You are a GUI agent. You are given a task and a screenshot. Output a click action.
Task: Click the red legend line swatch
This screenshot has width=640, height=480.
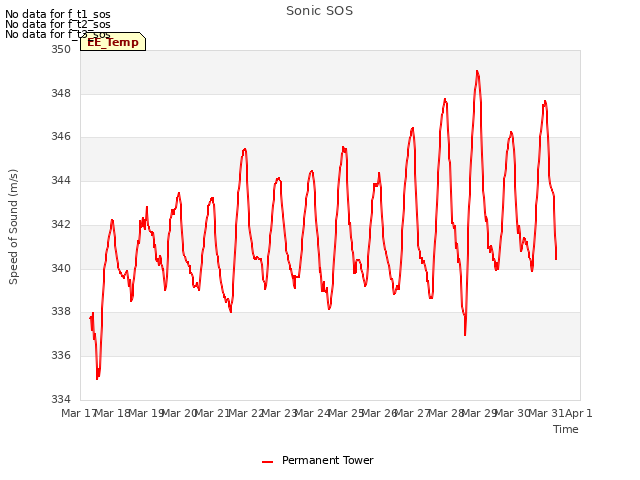click(x=267, y=462)
